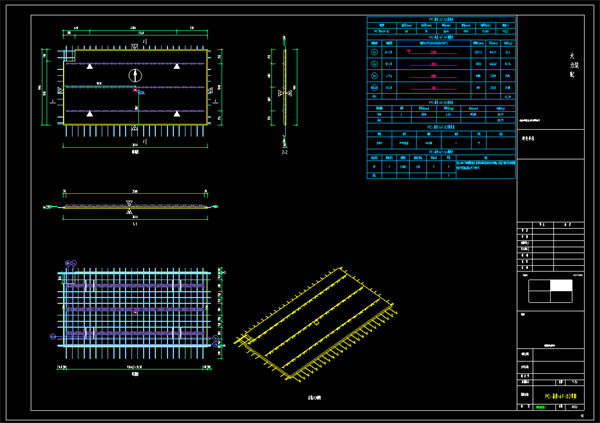Click the white filled quadrant in key plan

pos(561,286)
